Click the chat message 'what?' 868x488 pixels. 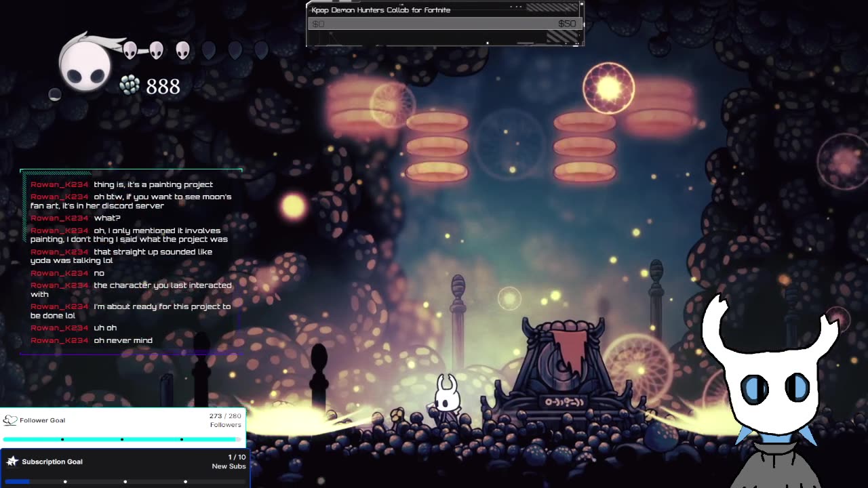(x=75, y=218)
